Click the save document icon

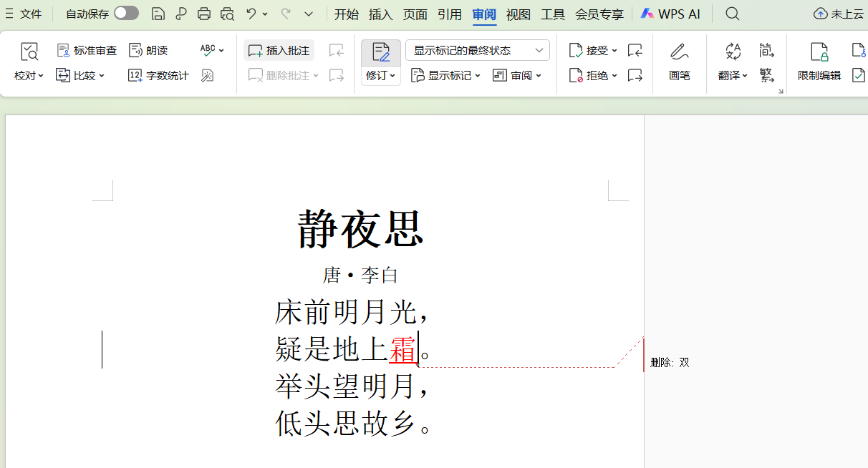point(158,14)
